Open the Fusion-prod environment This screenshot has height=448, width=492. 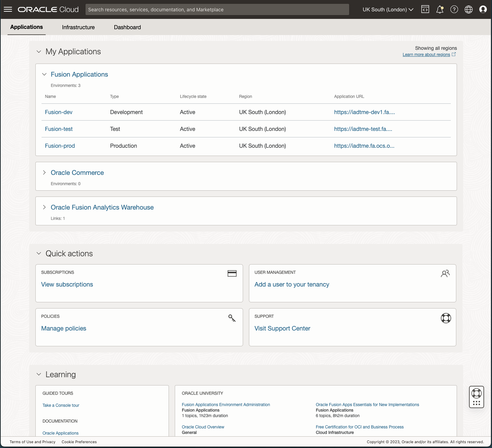(60, 146)
